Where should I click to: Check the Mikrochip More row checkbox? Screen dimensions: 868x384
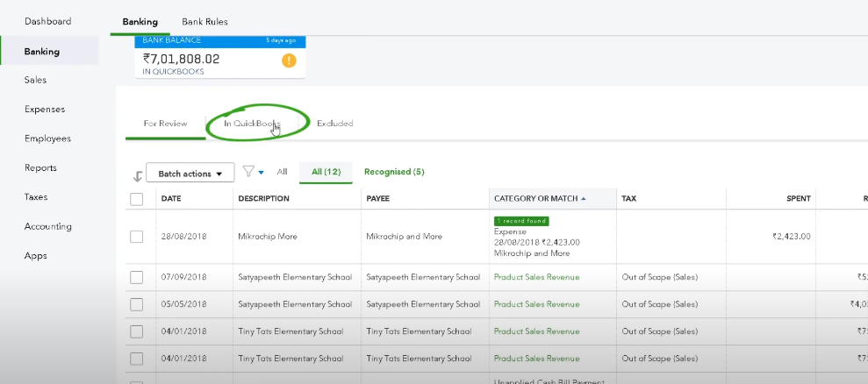click(x=136, y=237)
